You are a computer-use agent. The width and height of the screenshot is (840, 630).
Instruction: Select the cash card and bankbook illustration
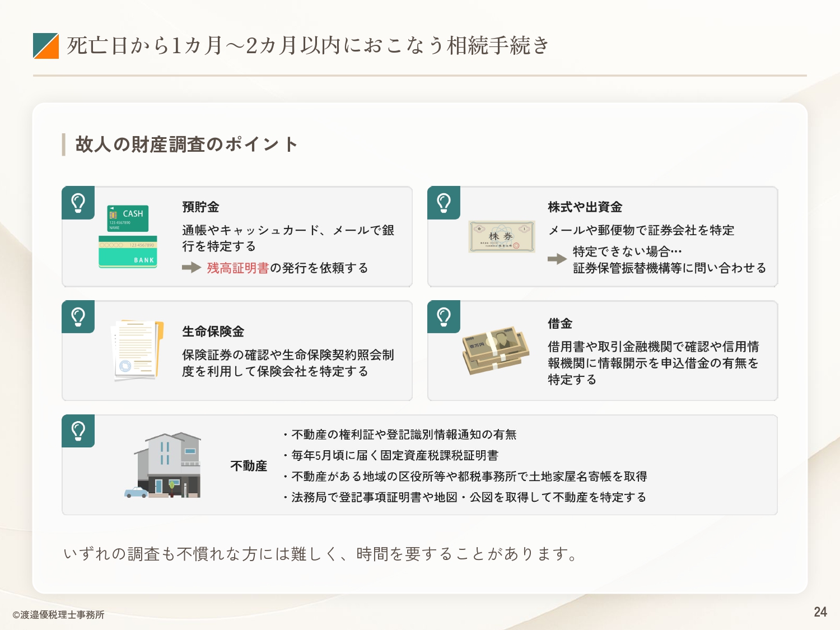coord(128,236)
